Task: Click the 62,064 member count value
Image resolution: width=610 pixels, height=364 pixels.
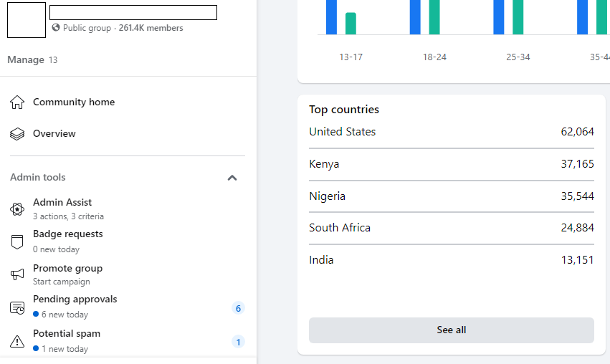Action: (x=577, y=132)
